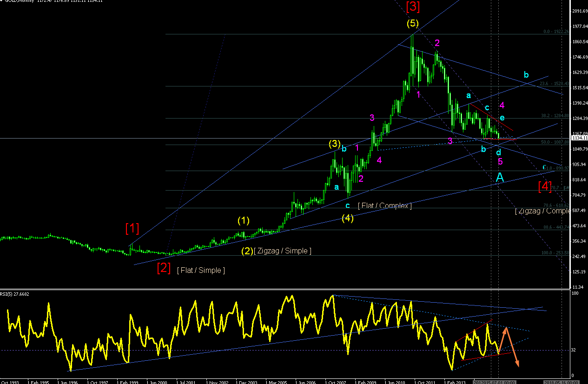Image resolution: width=588 pixels, height=384 pixels.
Task: Click the current price tag 1134.11
Action: (579, 138)
